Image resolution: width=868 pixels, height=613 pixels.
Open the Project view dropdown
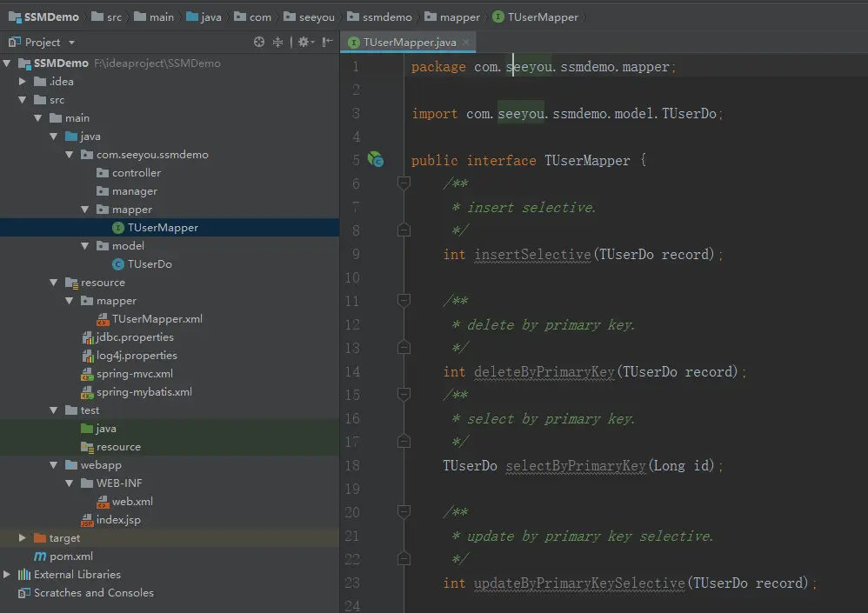[71, 43]
